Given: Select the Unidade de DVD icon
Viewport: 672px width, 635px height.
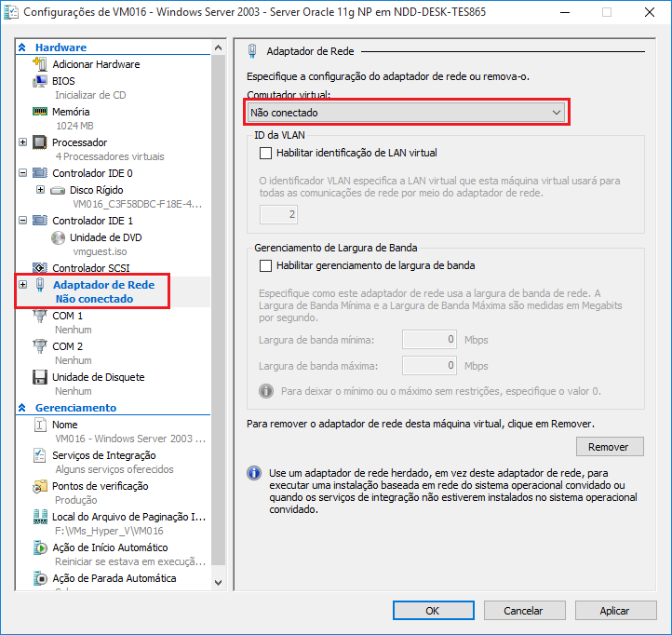Looking at the screenshot, I should [x=57, y=237].
